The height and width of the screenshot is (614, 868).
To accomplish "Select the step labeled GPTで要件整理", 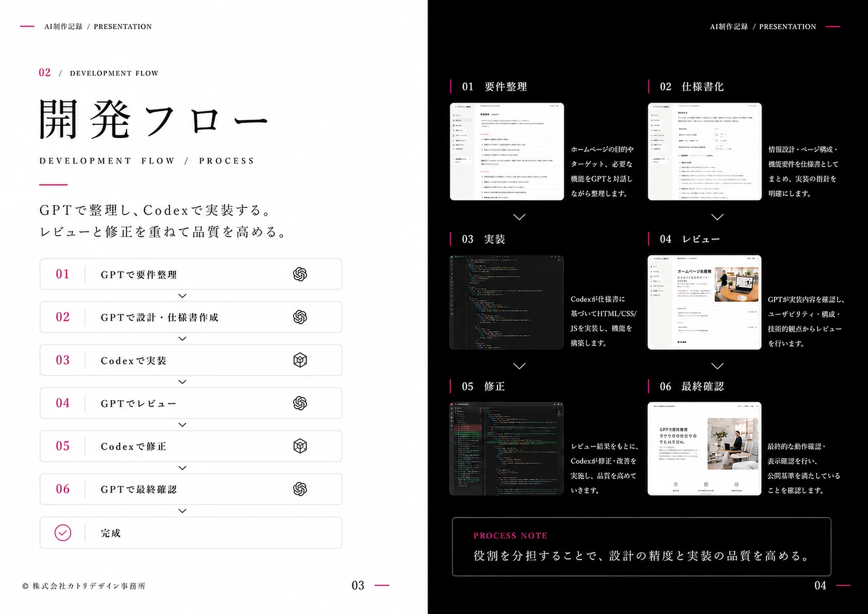I will coord(191,274).
